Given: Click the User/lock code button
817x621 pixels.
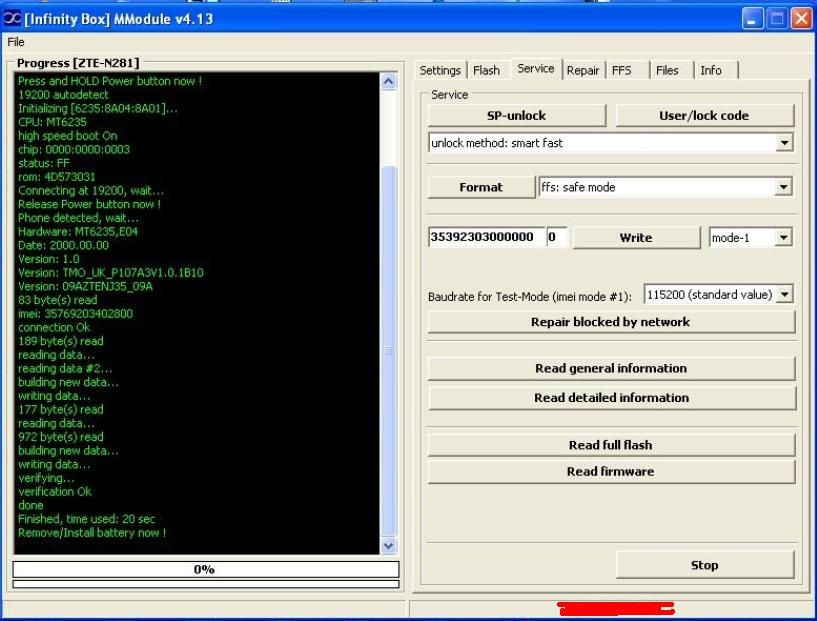Looking at the screenshot, I should pos(704,116).
